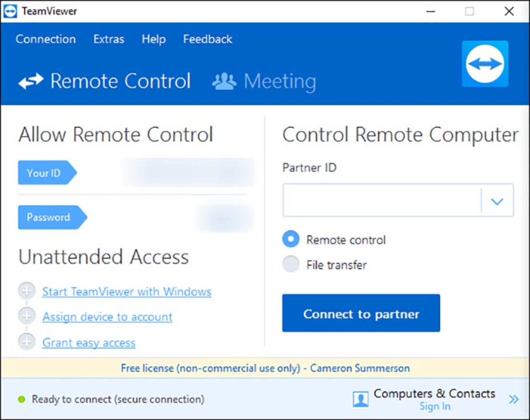Click the large TeamViewer logo icon
This screenshot has height=420, width=530.
(485, 64)
